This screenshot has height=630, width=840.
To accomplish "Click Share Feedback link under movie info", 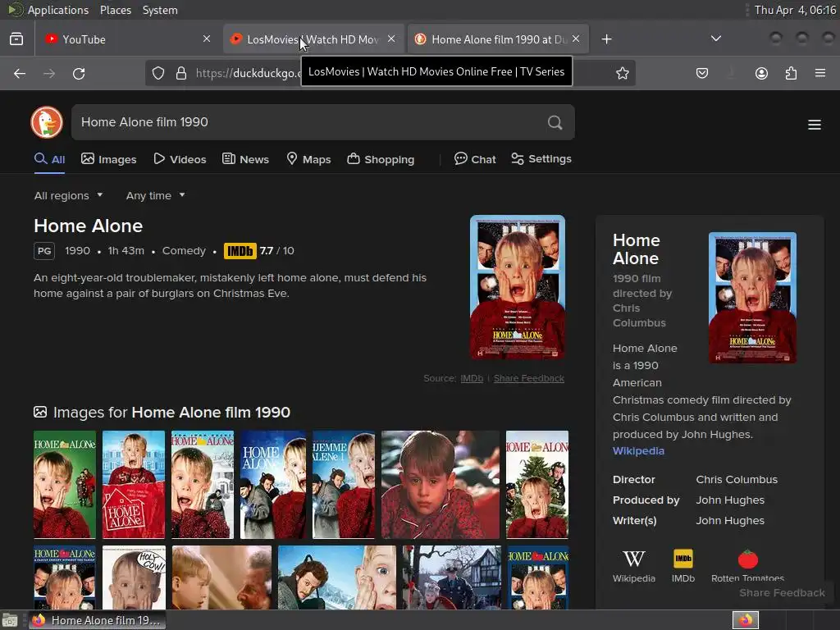I will click(x=529, y=378).
